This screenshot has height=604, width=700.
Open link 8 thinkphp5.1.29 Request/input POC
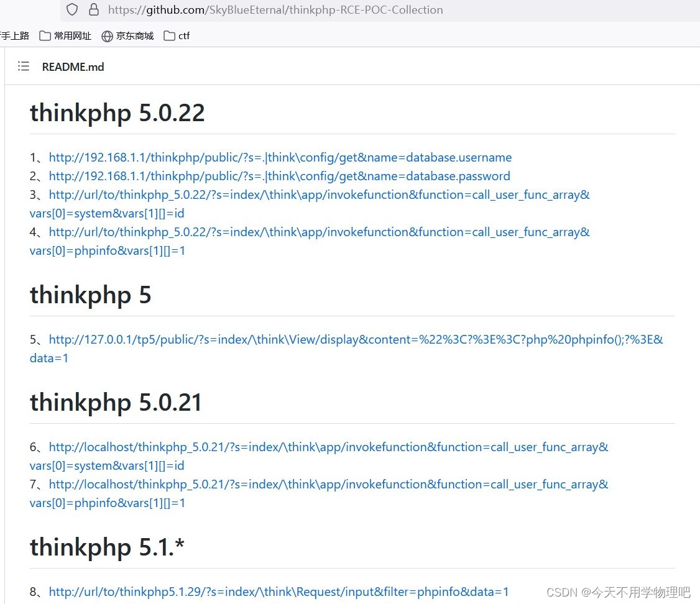tap(279, 592)
